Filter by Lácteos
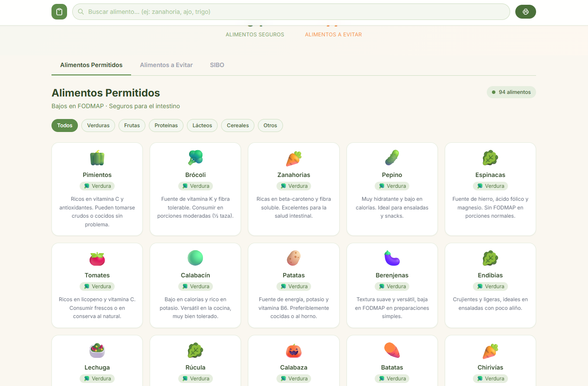Image resolution: width=588 pixels, height=386 pixels. click(x=202, y=125)
